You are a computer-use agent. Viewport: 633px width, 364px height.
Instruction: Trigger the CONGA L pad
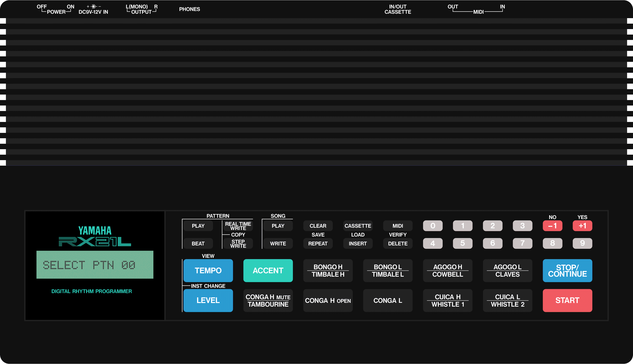(x=388, y=300)
